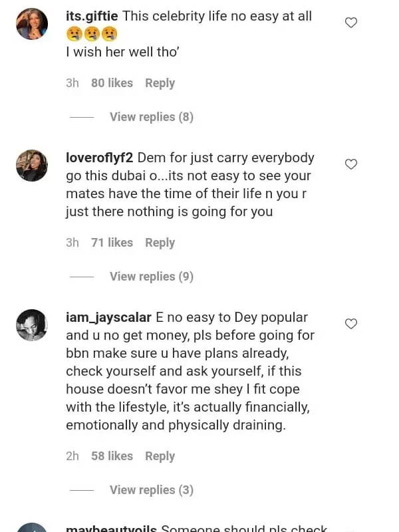Image resolution: width=399 pixels, height=532 pixels.
Task: Like loveroflyf2's comment with the heart
Action: click(351, 164)
